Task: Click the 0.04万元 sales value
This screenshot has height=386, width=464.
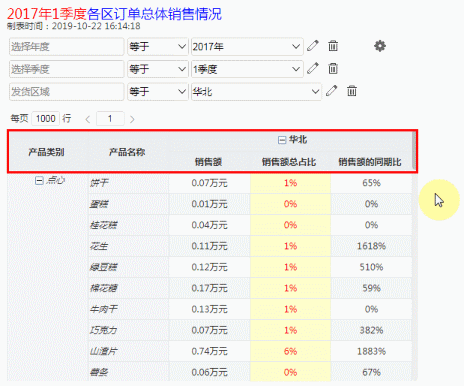Action: (209, 225)
